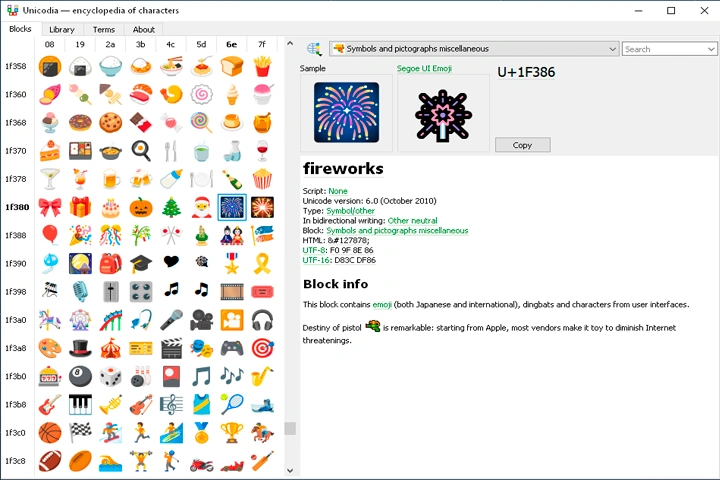
Task: Pick the trophy emoji
Action: 232,433
